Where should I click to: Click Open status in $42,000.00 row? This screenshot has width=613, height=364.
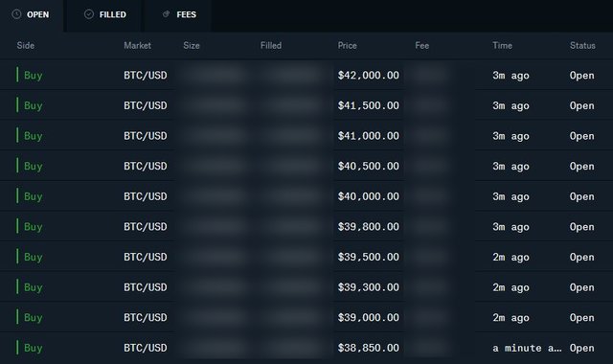tap(581, 75)
